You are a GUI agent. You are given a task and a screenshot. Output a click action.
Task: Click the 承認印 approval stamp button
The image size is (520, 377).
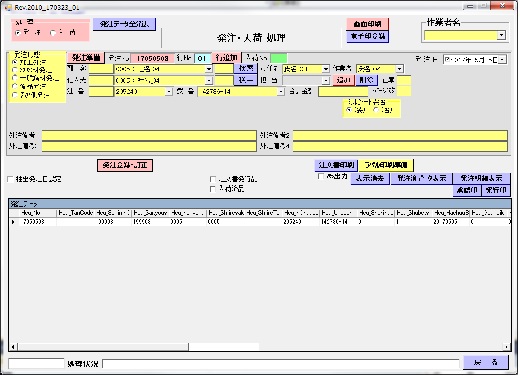click(467, 190)
